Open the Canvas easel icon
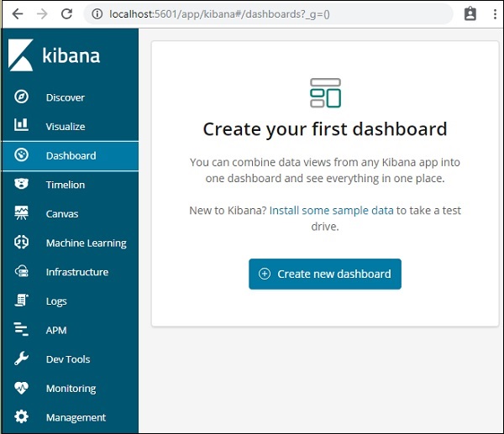Screen dimensions: 504x434 tap(22, 213)
